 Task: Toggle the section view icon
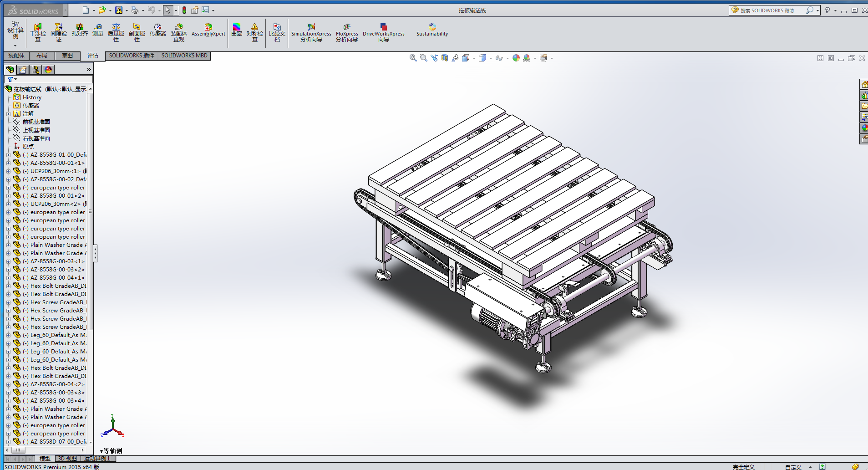point(445,58)
